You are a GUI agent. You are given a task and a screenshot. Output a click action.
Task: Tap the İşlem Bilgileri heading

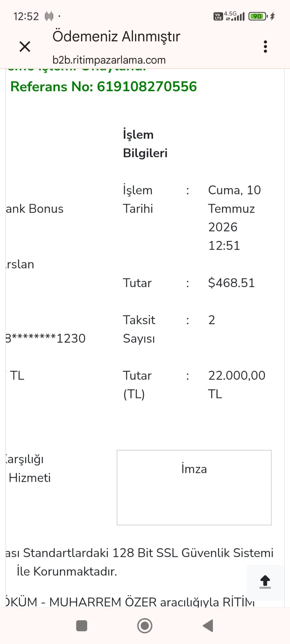click(145, 144)
